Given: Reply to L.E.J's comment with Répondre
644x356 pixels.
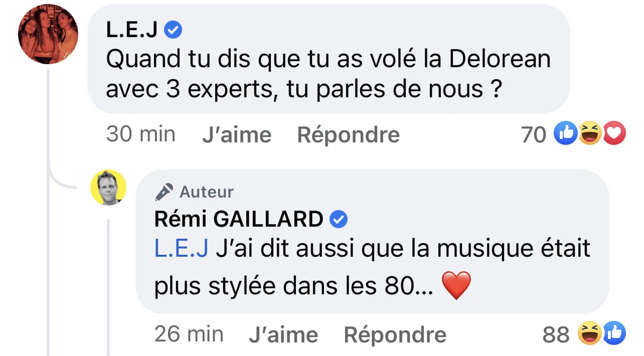Looking at the screenshot, I should click(x=349, y=135).
